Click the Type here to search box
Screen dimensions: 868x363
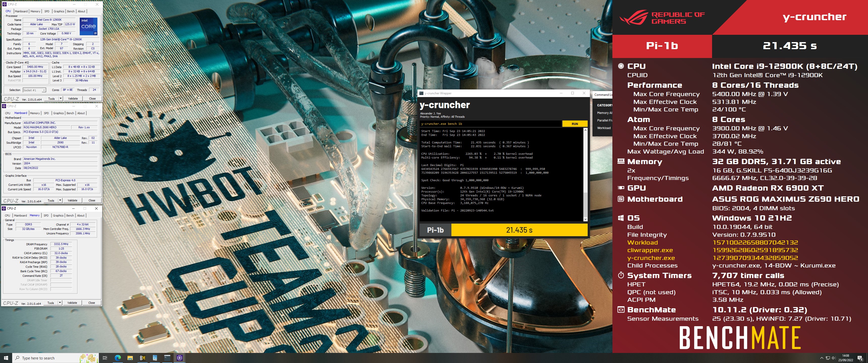pyautogui.click(x=56, y=358)
